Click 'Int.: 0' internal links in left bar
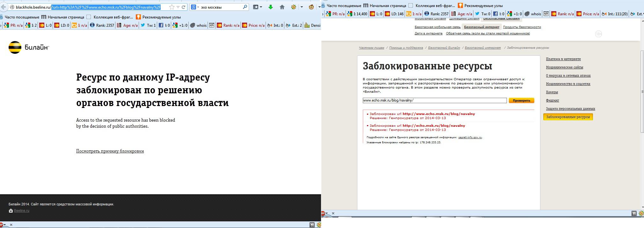Image resolution: width=644 pixels, height=228 pixels. coord(275,25)
